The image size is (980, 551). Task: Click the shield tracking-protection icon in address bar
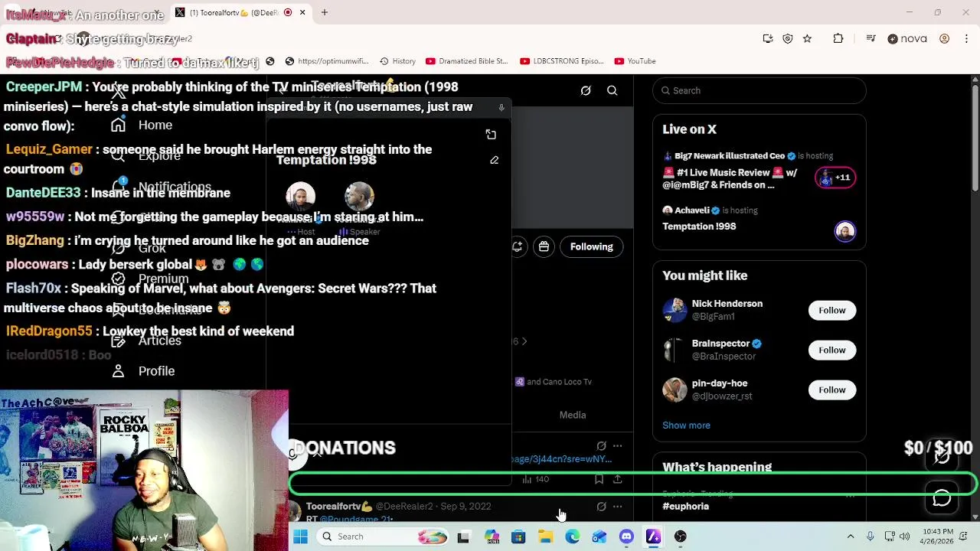[x=788, y=39]
